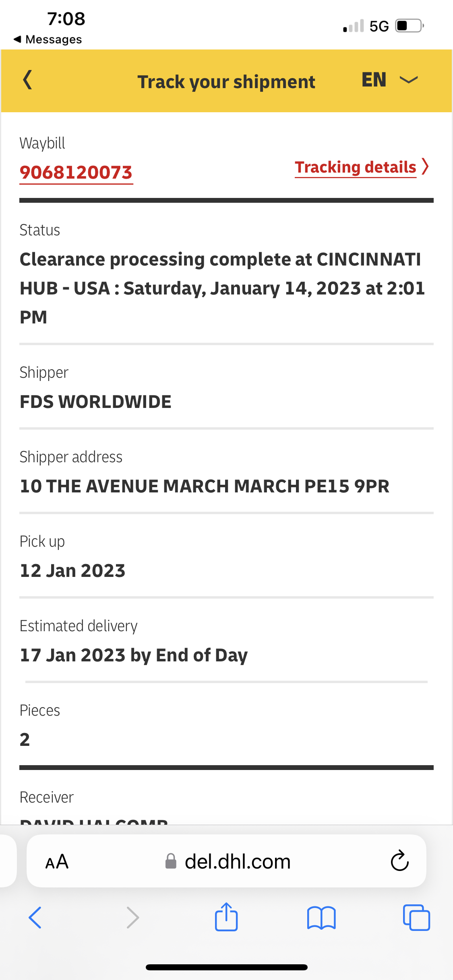Open the Safari share sheet
The width and height of the screenshot is (453, 980).
(226, 917)
